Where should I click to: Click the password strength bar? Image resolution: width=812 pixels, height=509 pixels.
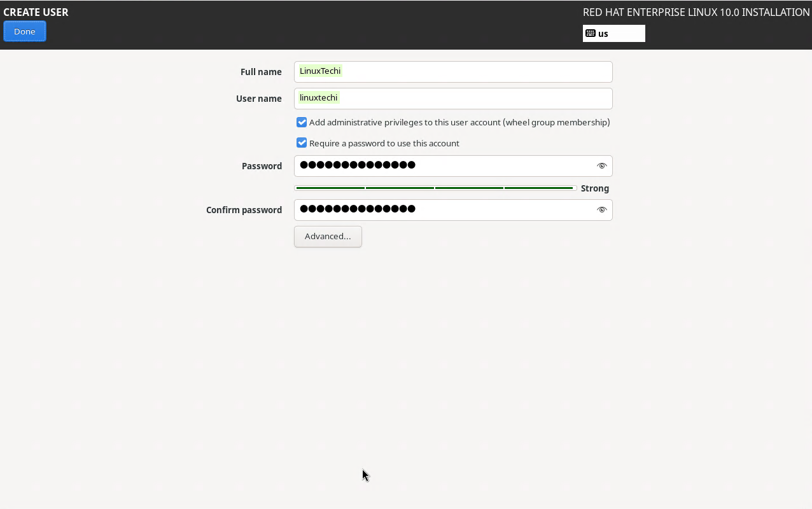coord(435,188)
